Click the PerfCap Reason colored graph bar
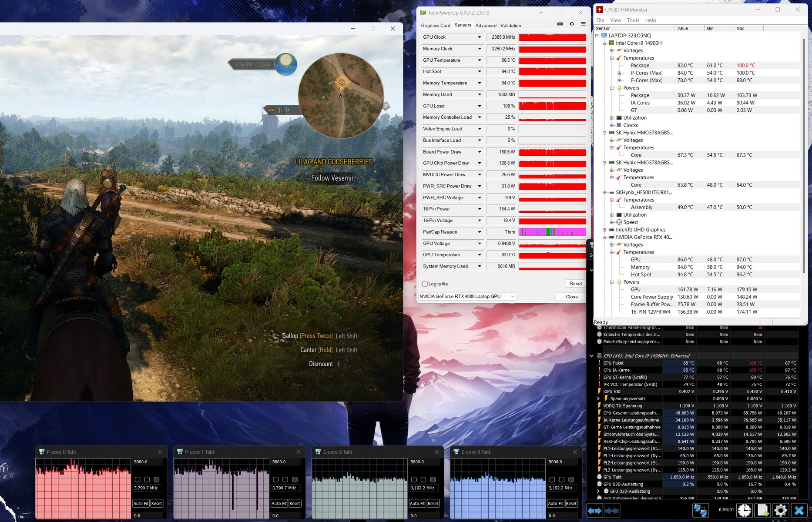The height and width of the screenshot is (522, 812). [x=552, y=232]
